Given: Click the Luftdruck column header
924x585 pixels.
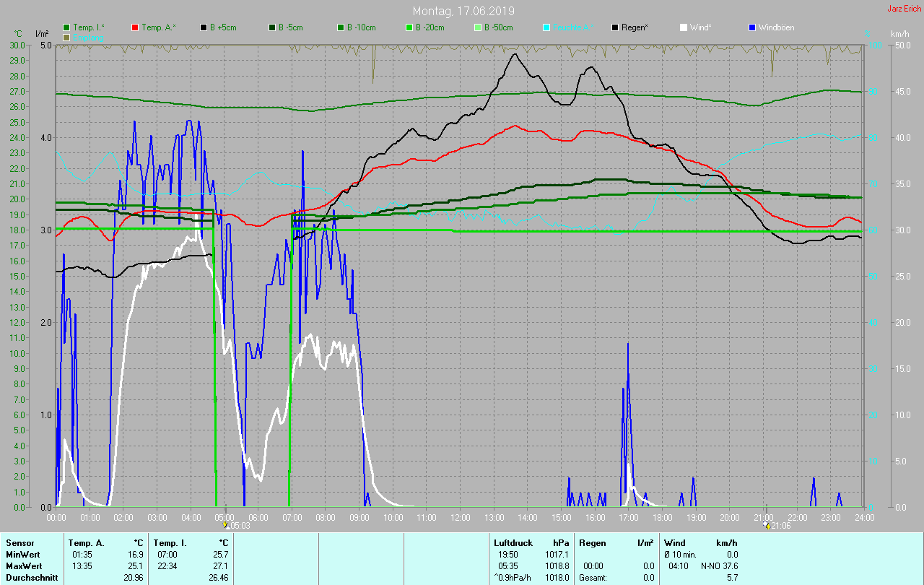Looking at the screenshot, I should tap(513, 542).
